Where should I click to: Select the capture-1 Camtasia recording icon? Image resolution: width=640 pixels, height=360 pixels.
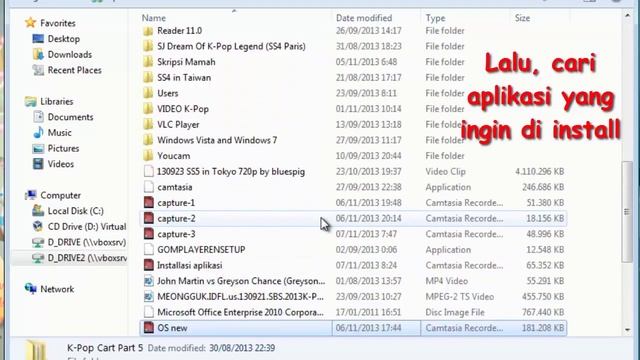coord(149,203)
